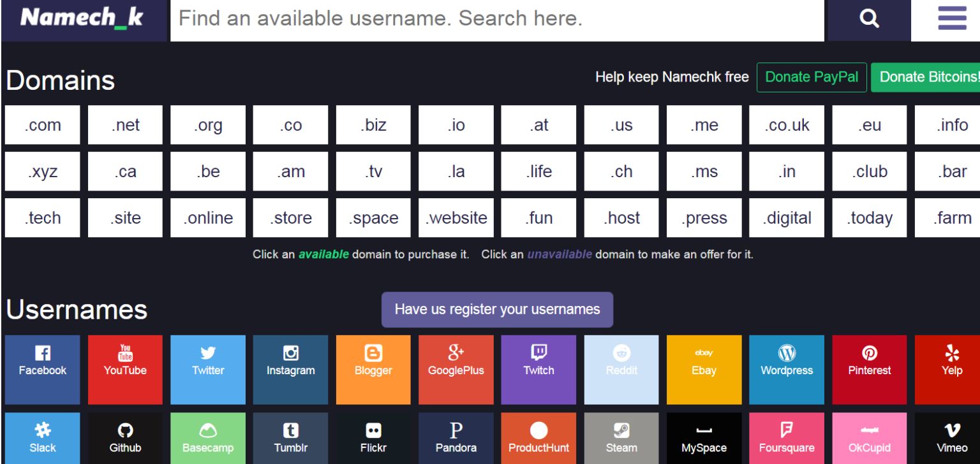Click the .website domain tile

(456, 218)
